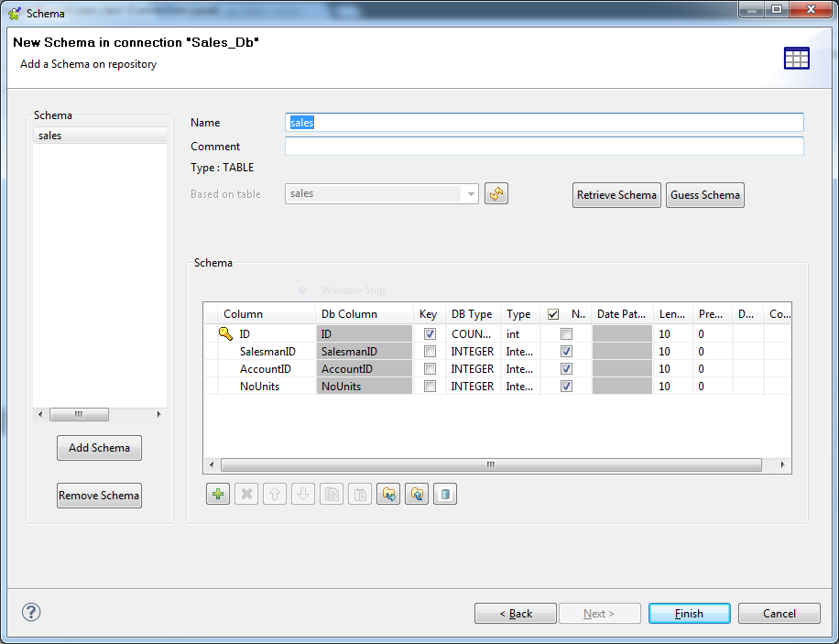Click the right arrow of the table scrollbar
This screenshot has width=839, height=644.
click(782, 464)
